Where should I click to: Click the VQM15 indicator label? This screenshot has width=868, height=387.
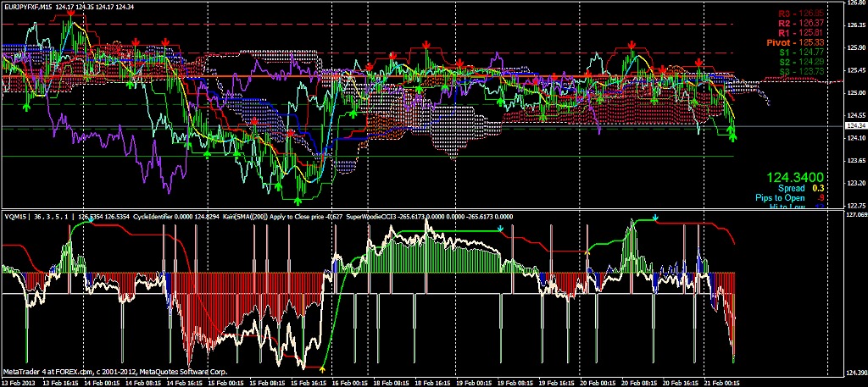point(14,217)
